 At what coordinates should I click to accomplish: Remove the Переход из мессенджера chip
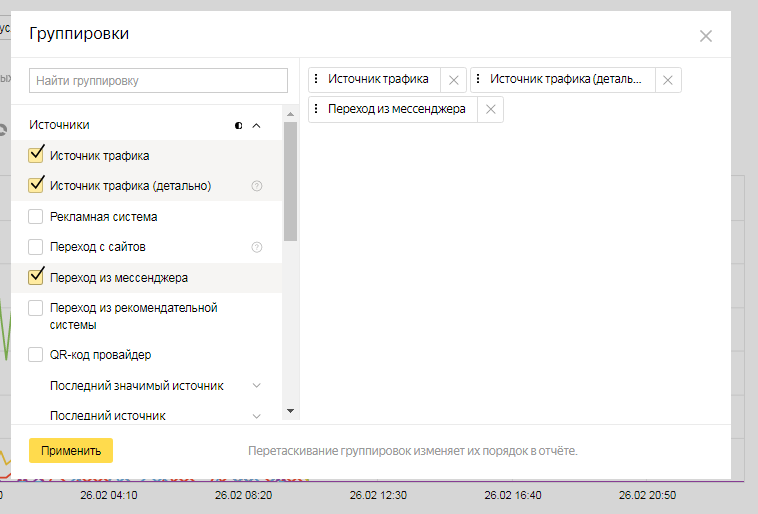tap(490, 110)
